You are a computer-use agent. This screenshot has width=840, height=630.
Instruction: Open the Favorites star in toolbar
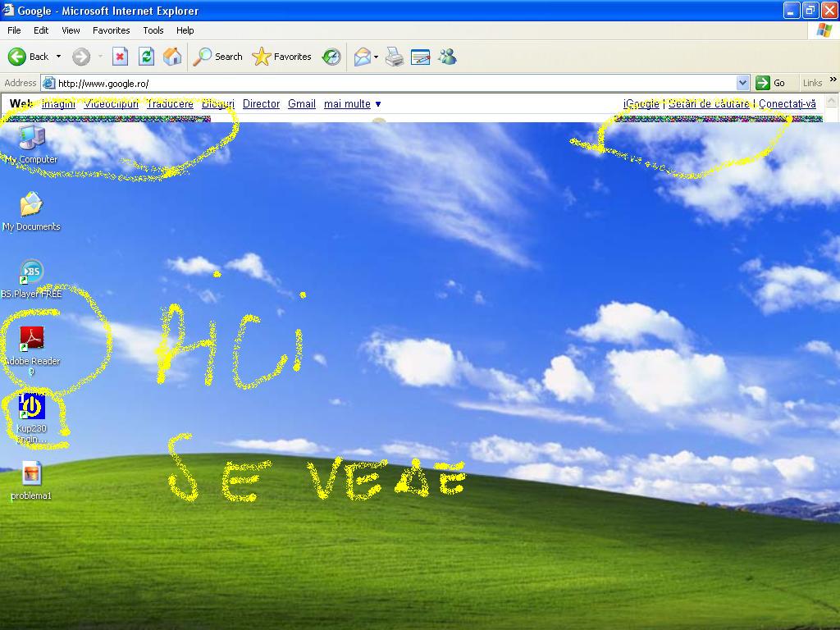[x=282, y=57]
